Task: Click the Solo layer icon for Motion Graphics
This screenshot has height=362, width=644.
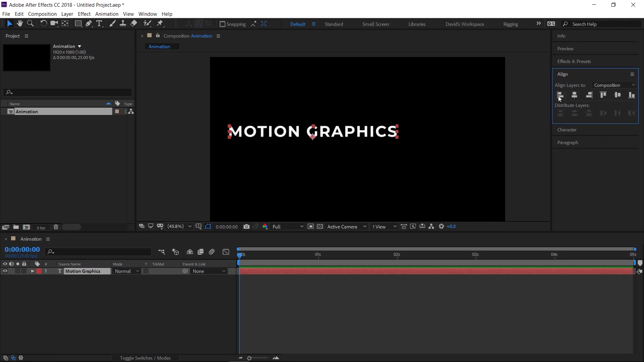Action: pos(17,271)
